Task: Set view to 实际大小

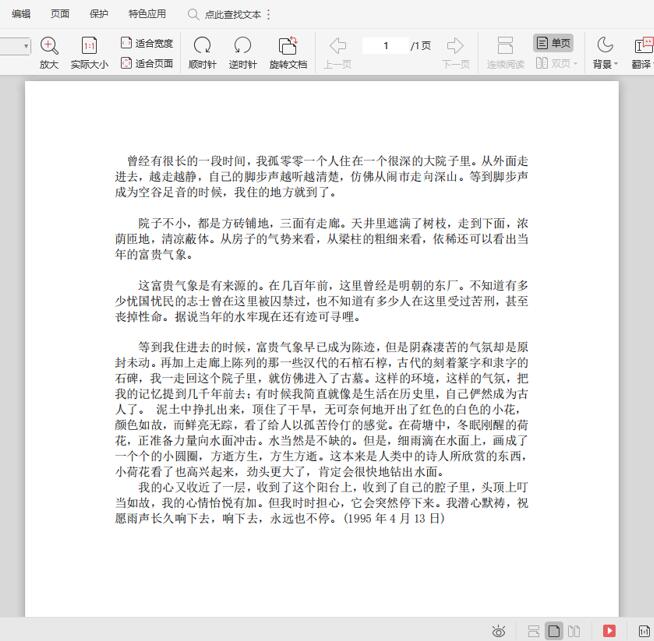Action: (x=89, y=53)
